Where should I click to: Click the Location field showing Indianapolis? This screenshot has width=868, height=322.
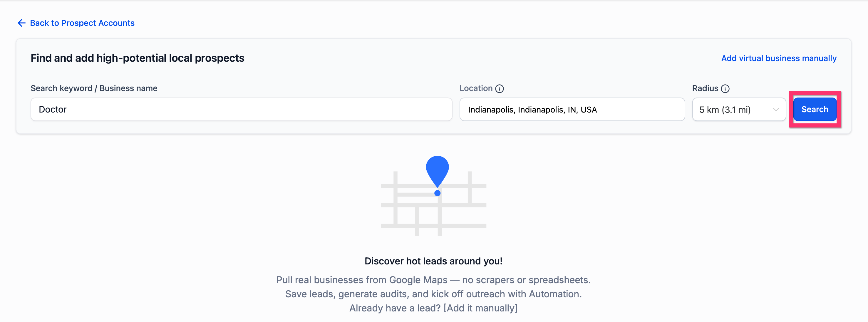click(572, 110)
